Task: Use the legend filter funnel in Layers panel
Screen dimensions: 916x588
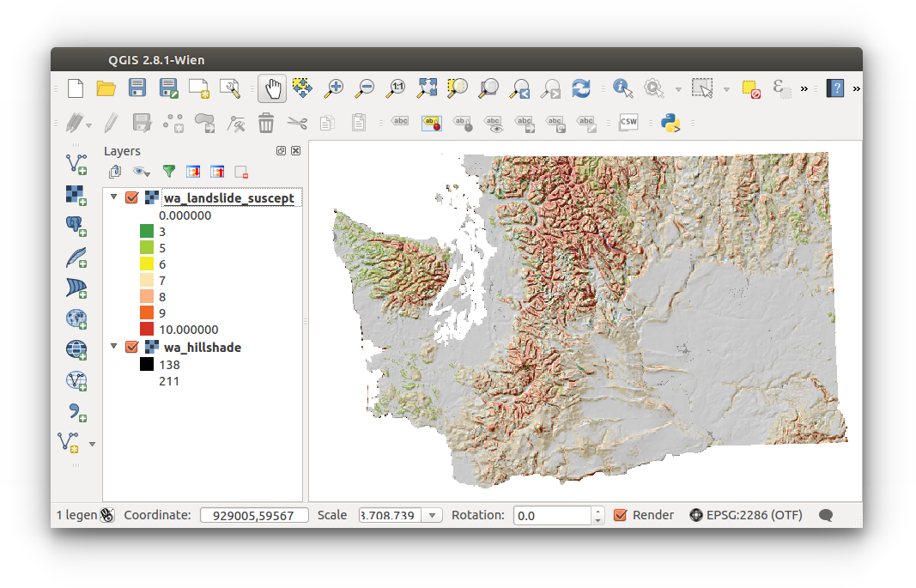Action: [168, 172]
